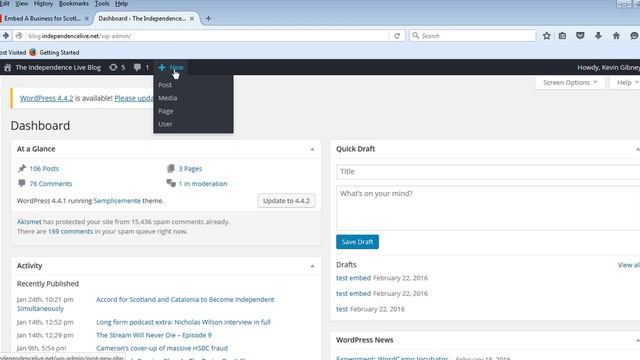Open the 3 Pages link
Screen dimensions: 640x360
(190, 168)
